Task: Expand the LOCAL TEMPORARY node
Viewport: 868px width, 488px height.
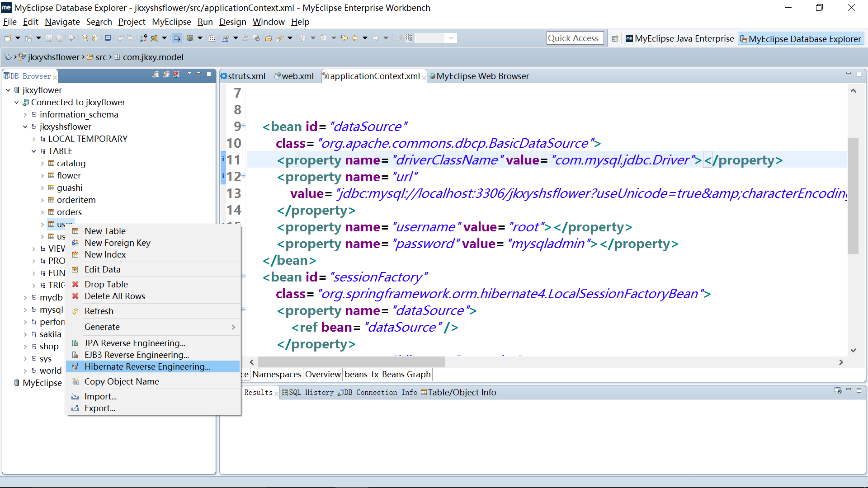Action: point(34,139)
